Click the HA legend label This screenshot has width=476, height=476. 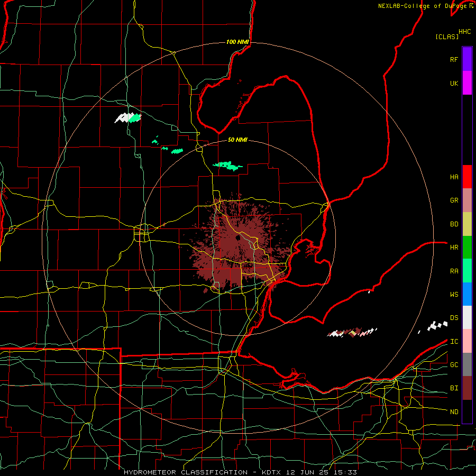click(454, 177)
